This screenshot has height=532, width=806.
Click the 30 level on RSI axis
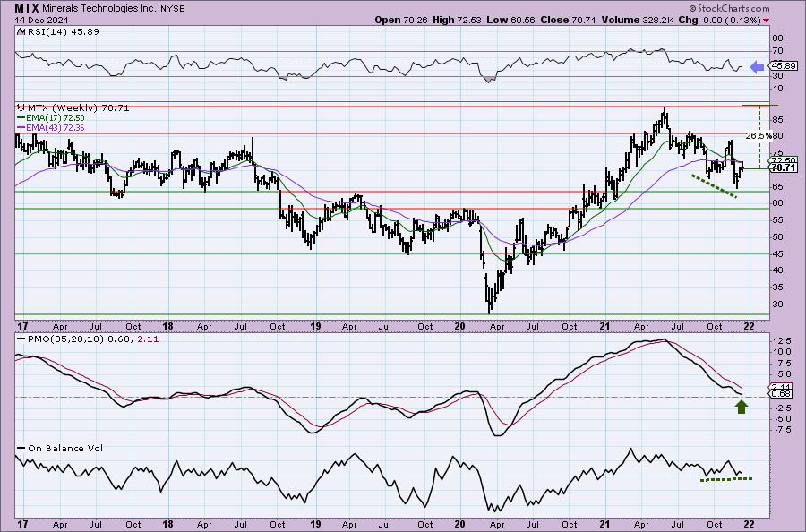pos(777,75)
